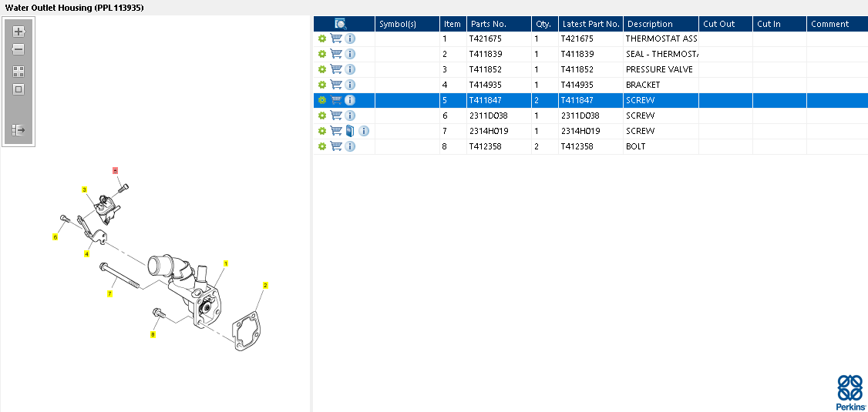Open info for T412358 bolt
Screen dimensions: 868x412
(x=350, y=146)
